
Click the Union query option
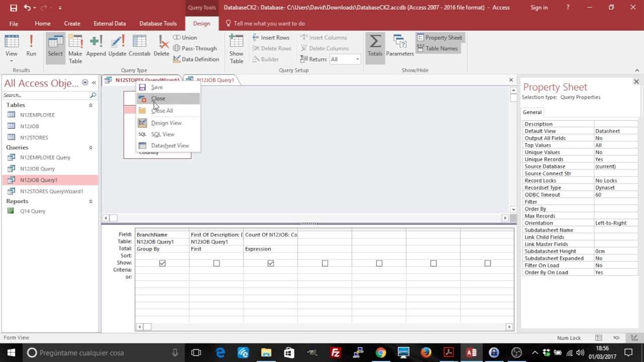(185, 38)
